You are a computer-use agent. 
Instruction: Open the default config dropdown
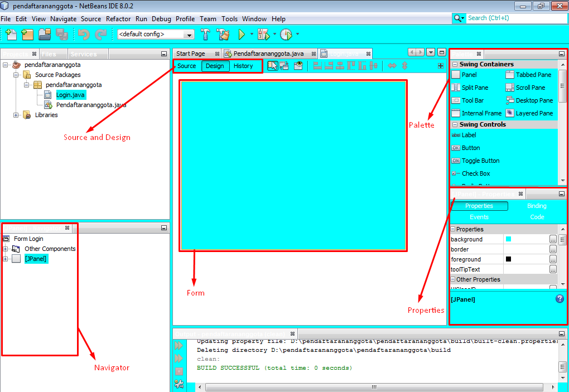click(189, 35)
